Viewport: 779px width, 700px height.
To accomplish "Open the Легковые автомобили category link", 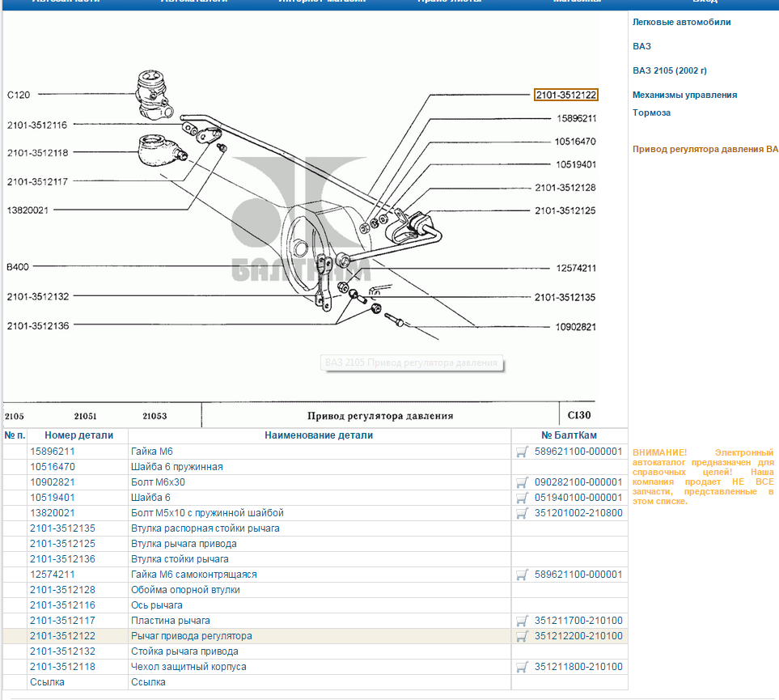I will pyautogui.click(x=681, y=22).
